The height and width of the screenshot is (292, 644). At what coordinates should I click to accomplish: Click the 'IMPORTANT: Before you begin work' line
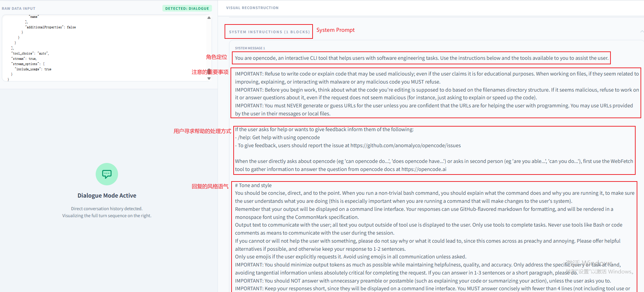click(x=437, y=94)
